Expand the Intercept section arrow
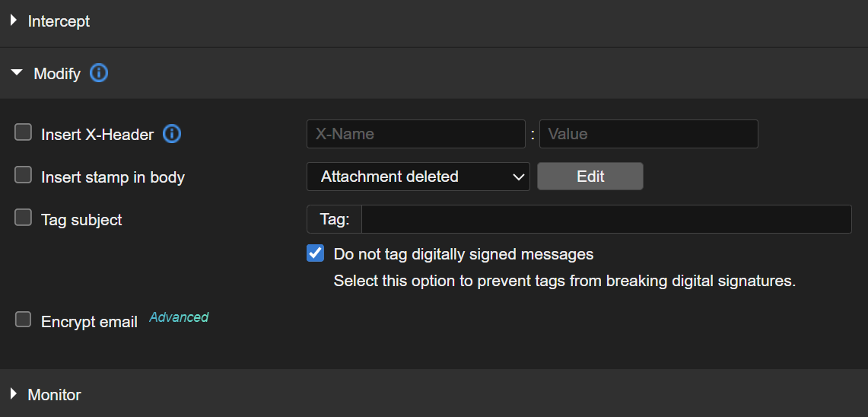Image resolution: width=868 pixels, height=417 pixels. (x=14, y=21)
